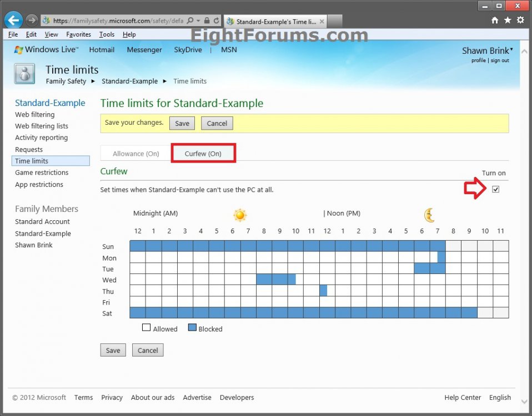This screenshot has height=416, width=532.
Task: Click the Monday midnight curfew cell
Action: tap(137, 257)
